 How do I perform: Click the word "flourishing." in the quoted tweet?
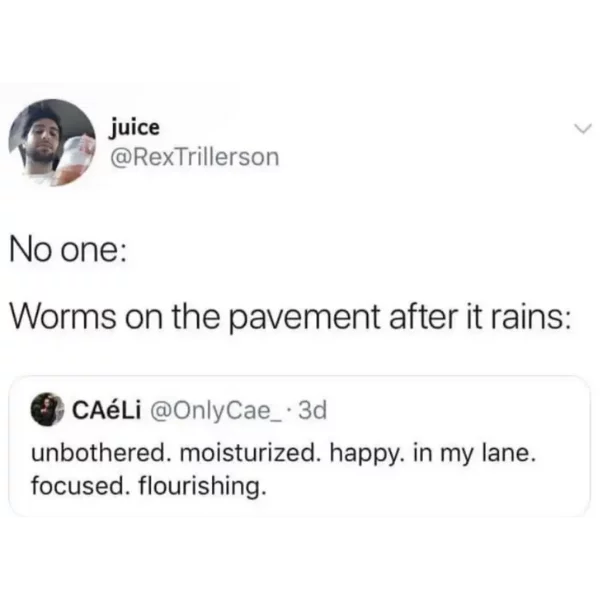point(201,487)
